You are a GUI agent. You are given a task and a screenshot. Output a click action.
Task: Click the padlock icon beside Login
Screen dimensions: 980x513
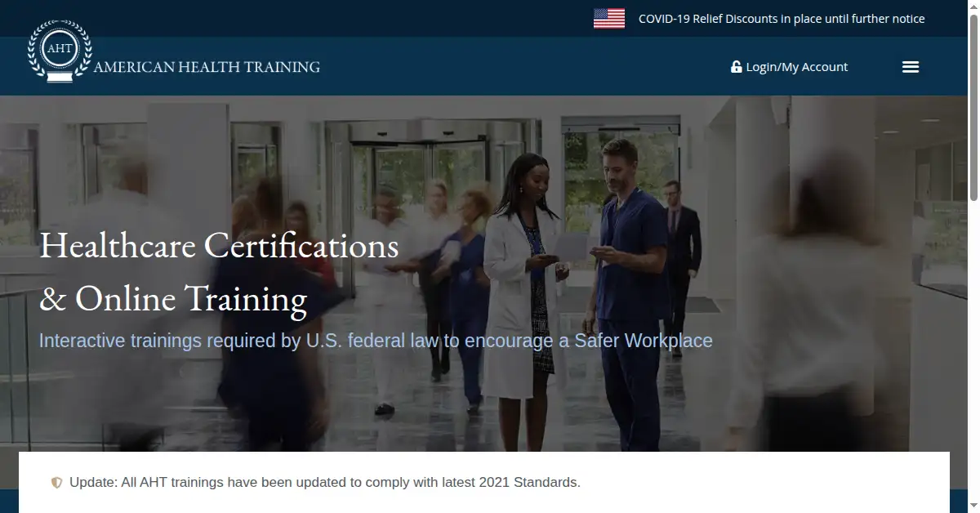[736, 67]
